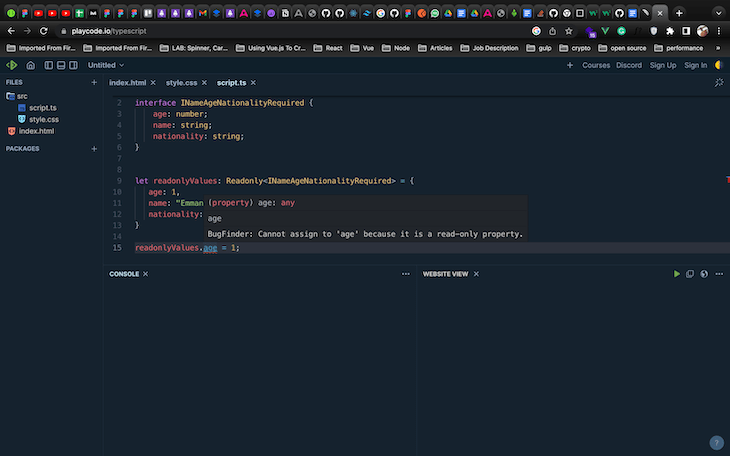Open the Courses link
The width and height of the screenshot is (730, 456).
pos(596,65)
